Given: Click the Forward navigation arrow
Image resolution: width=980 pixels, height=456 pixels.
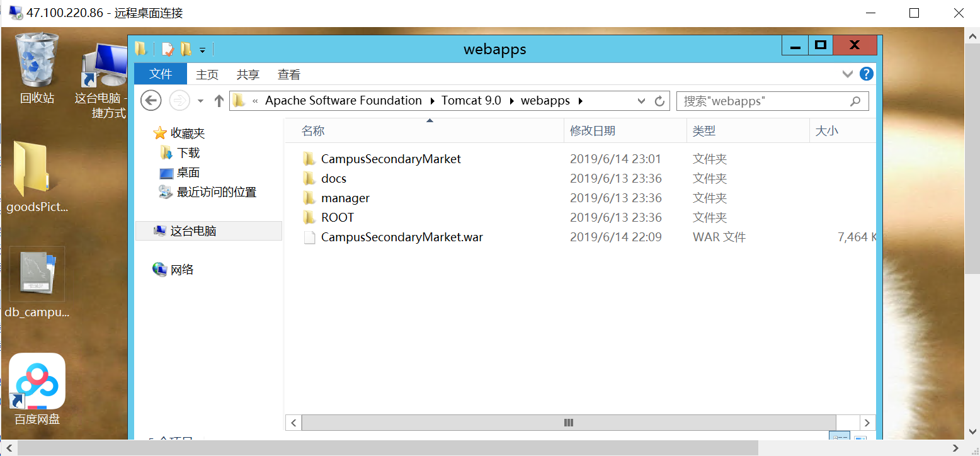Looking at the screenshot, I should click(179, 100).
